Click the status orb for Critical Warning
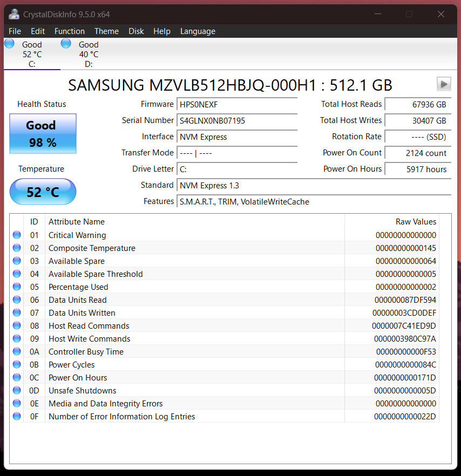 [17, 235]
